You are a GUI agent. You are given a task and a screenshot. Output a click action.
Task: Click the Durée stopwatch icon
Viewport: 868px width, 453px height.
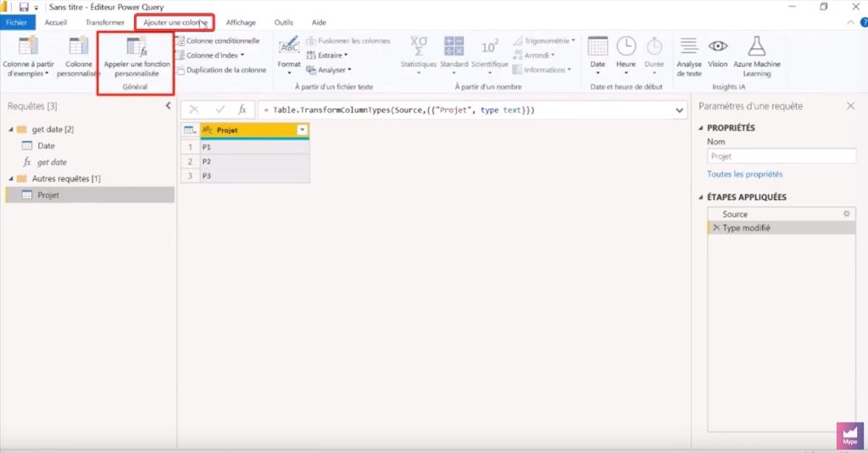point(654,46)
